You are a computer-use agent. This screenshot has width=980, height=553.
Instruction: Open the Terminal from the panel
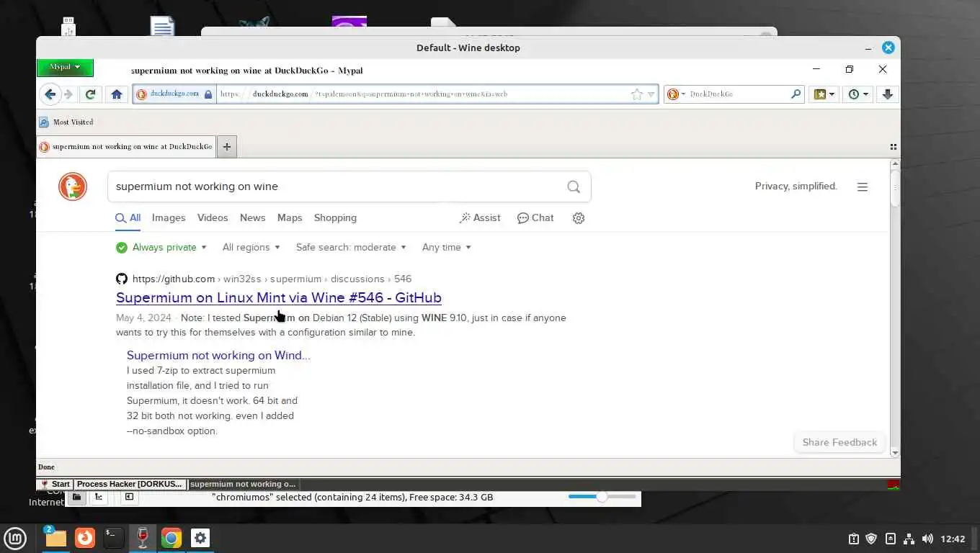(x=114, y=538)
